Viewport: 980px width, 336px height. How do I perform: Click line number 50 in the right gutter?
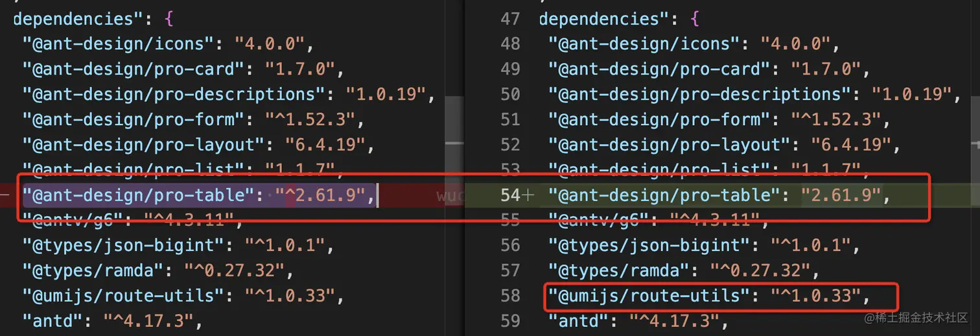tap(511, 95)
